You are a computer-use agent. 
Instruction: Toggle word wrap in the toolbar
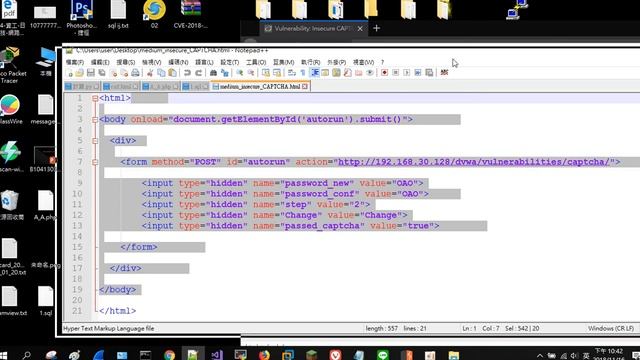tap(291, 73)
